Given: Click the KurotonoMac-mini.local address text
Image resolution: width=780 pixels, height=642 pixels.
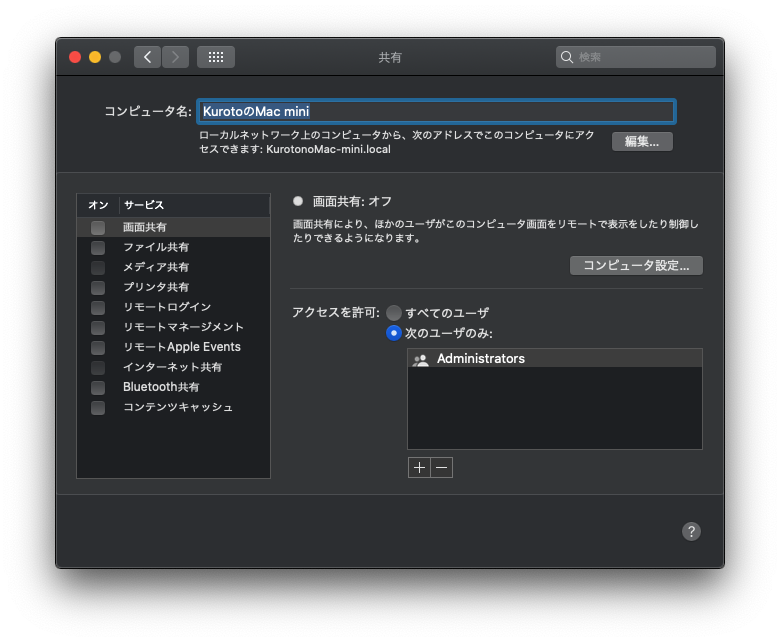Looking at the screenshot, I should (x=328, y=149).
